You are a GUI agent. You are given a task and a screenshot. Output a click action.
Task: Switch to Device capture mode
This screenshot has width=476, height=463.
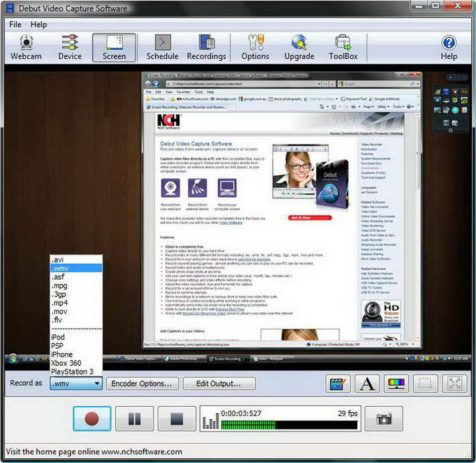70,48
